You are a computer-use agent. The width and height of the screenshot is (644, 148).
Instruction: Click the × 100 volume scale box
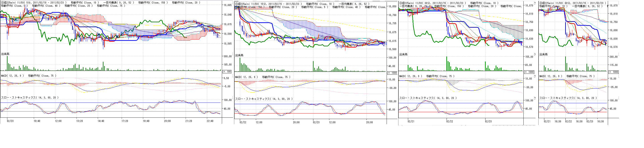(x=227, y=72)
